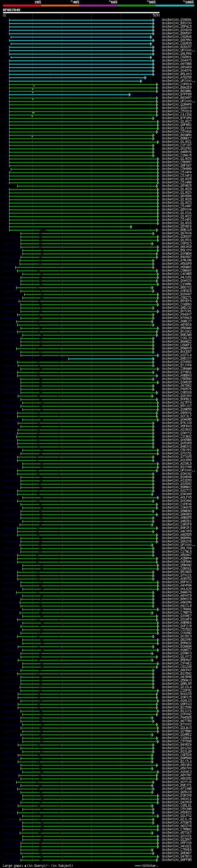Image resolution: width=197 pixels, height=868 pixels.
Task: Select the UniRef100_Q46K01 label
Action: (177, 413)
